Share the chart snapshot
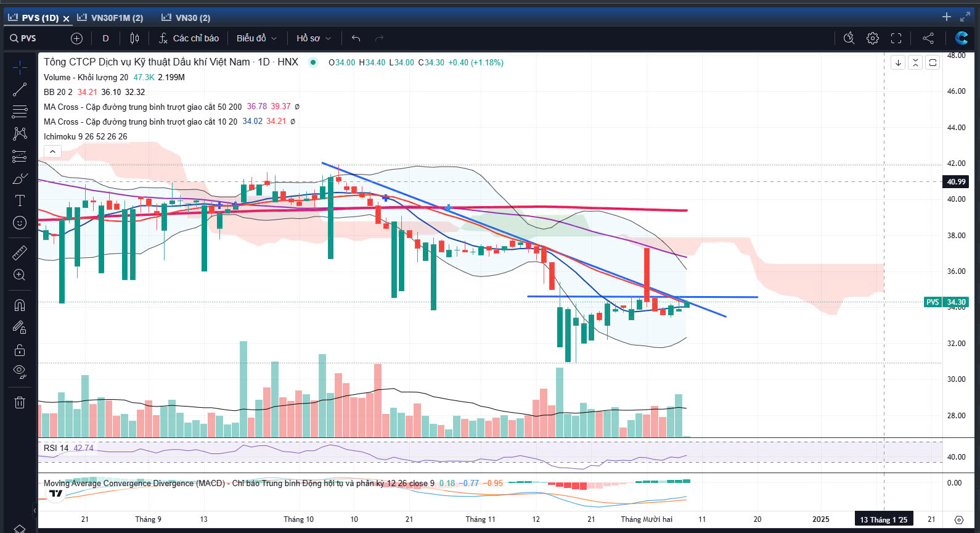The height and width of the screenshot is (533, 980). pos(928,38)
